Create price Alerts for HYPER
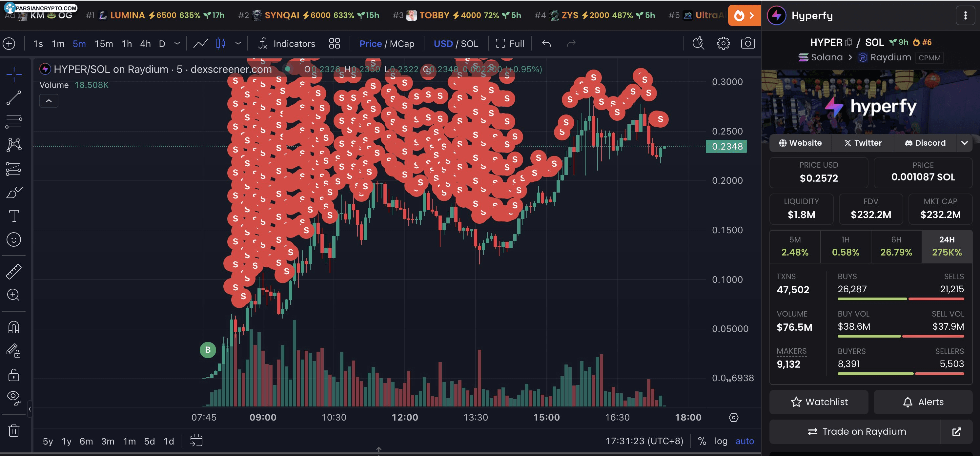The height and width of the screenshot is (456, 980). click(923, 402)
